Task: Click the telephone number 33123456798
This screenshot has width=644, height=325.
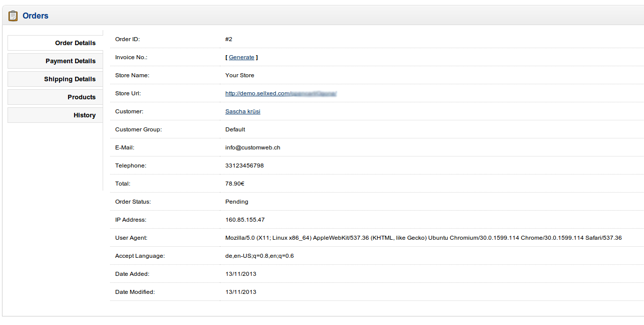Action: 244,166
